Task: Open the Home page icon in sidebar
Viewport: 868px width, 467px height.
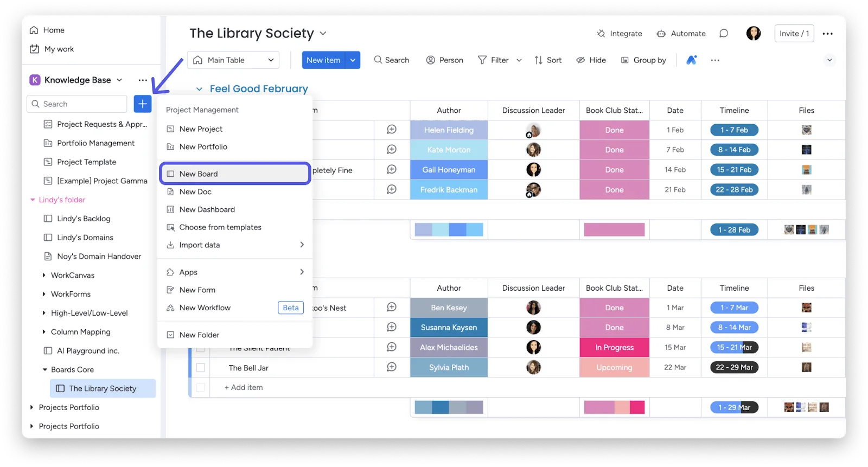Action: click(34, 30)
